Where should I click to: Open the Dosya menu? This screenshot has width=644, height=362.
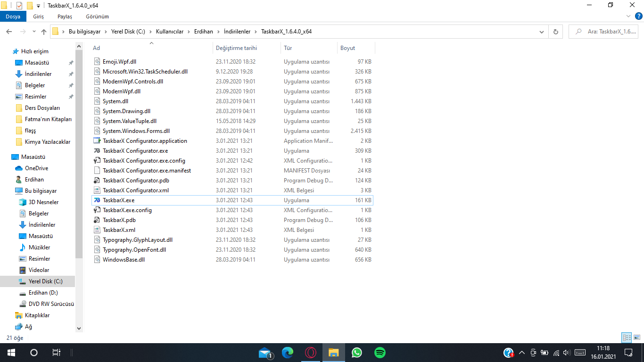pos(13,16)
